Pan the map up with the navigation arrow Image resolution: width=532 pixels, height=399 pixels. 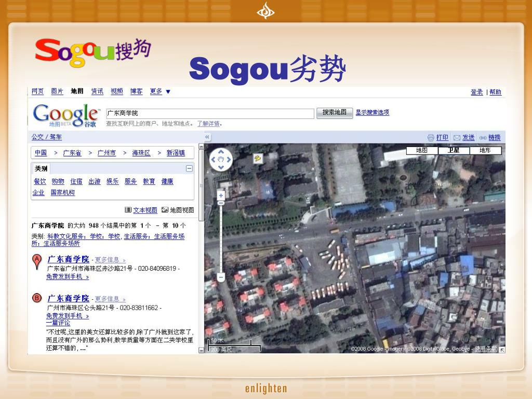point(221,152)
